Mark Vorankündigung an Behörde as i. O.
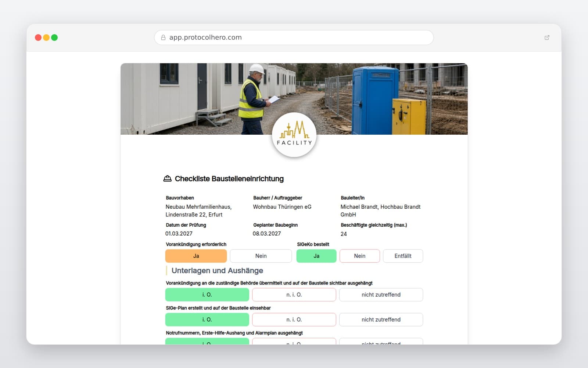The height and width of the screenshot is (368, 588). (x=207, y=294)
